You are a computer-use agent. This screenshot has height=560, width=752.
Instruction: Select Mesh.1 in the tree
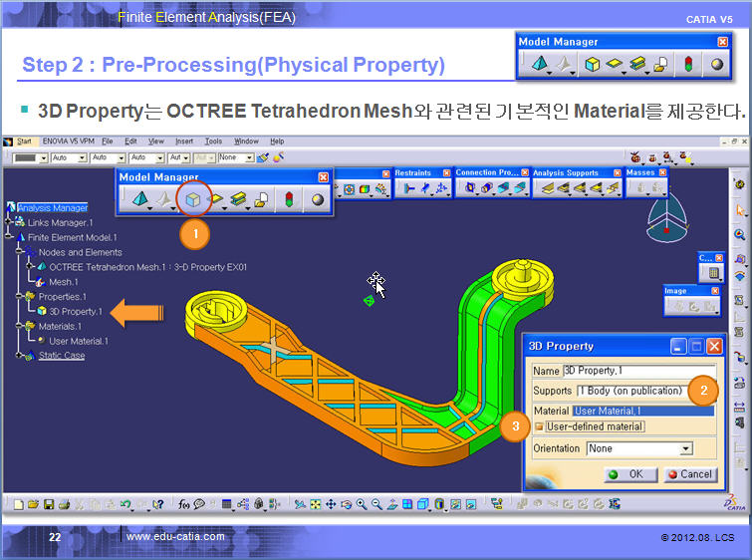[x=64, y=282]
